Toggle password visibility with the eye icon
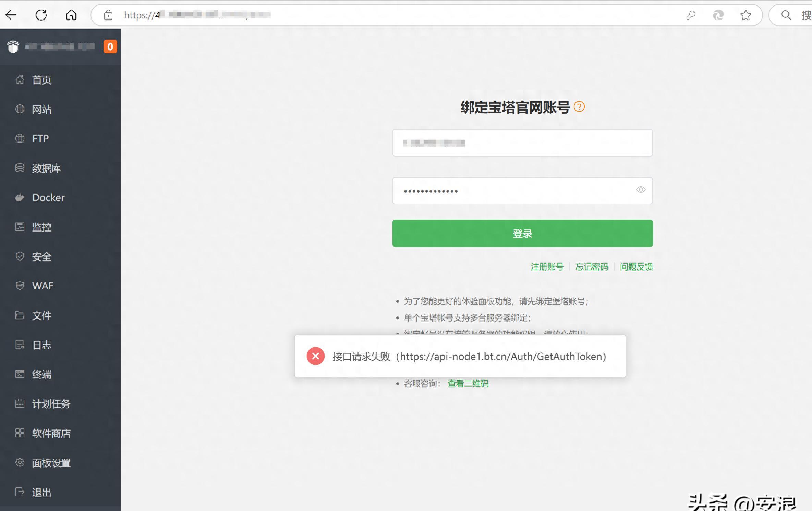This screenshot has height=511, width=812. pos(641,190)
